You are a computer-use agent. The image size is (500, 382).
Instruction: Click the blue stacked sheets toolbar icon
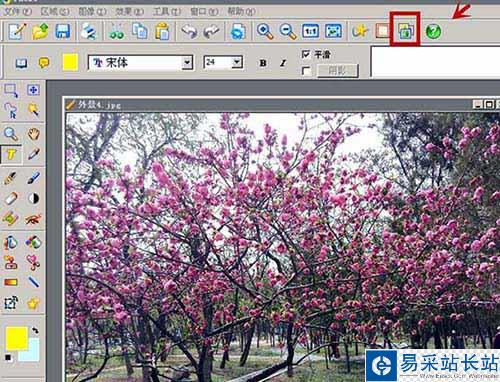(89, 31)
